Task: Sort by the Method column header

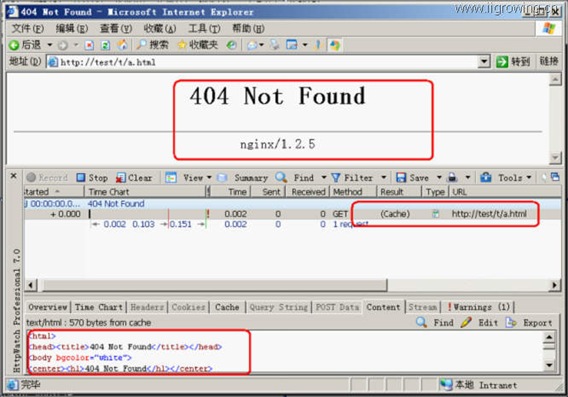Action: (x=353, y=192)
